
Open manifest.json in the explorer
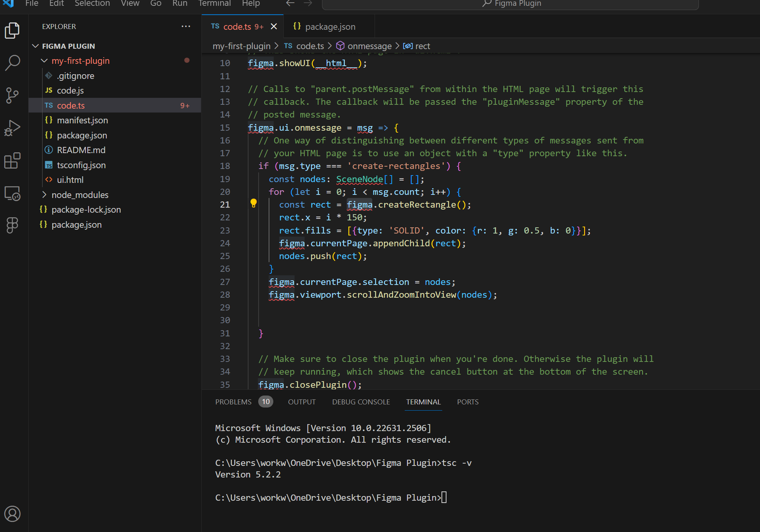pos(82,120)
